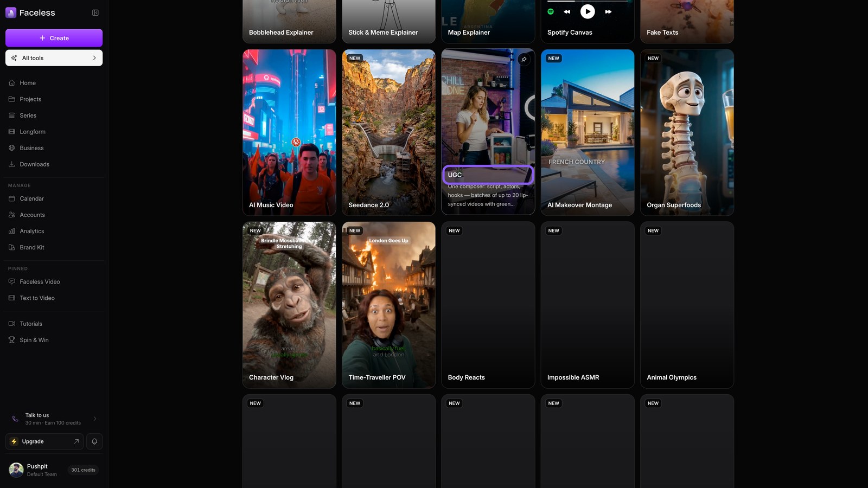Open the Impossible ASMR card
Screen dimensions: 868x488
[x=588, y=305]
